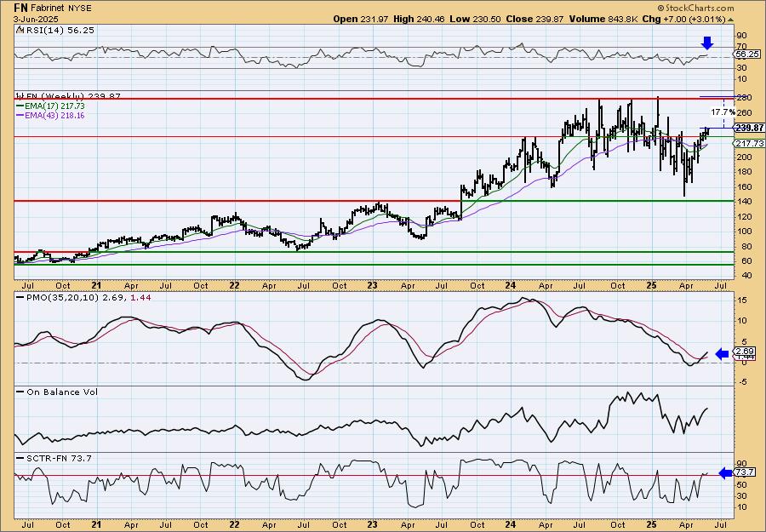Click the 50 level label on the SCTR axis
This screenshot has width=766, height=532.
click(742, 484)
